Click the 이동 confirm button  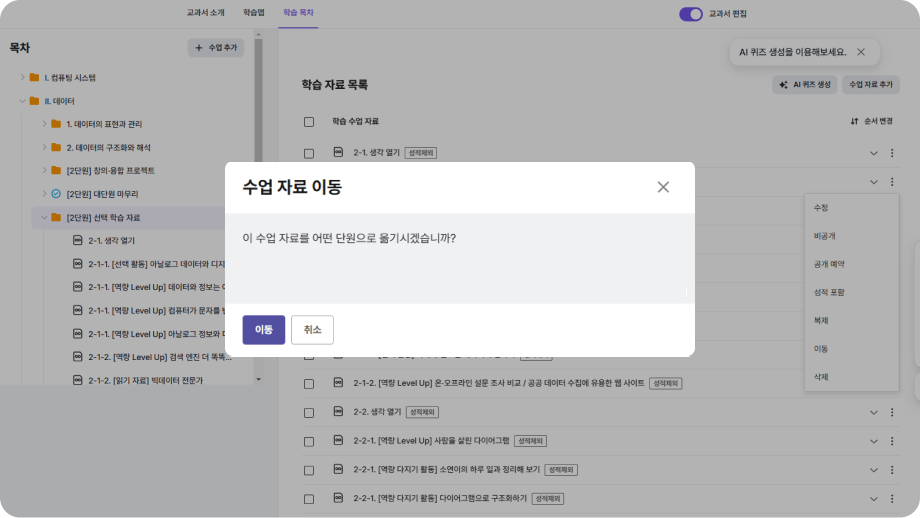pyautogui.click(x=264, y=330)
